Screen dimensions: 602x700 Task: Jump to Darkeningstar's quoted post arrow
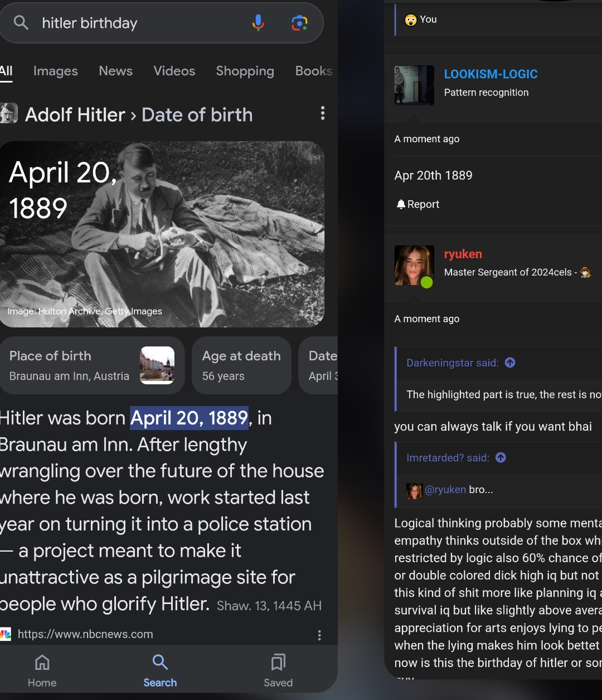pos(510,363)
